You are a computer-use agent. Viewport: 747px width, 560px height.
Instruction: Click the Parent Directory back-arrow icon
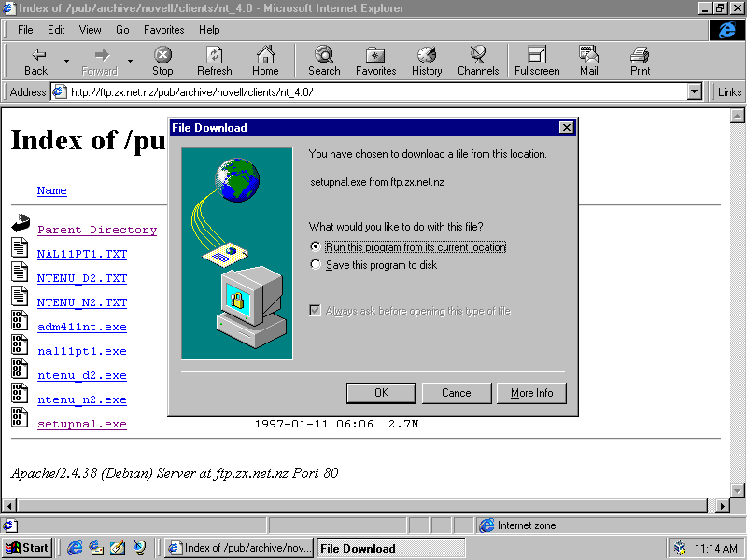click(x=20, y=223)
